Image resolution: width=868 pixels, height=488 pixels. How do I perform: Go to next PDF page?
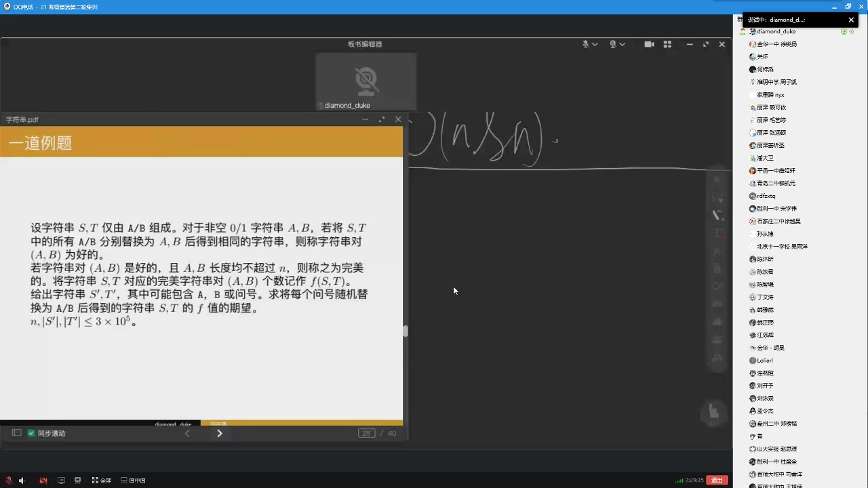(219, 433)
